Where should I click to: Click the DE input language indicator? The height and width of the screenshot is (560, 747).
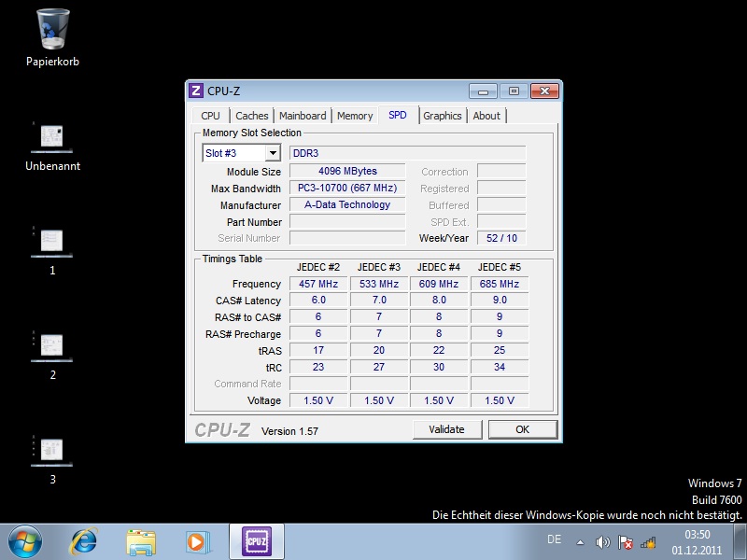point(554,539)
